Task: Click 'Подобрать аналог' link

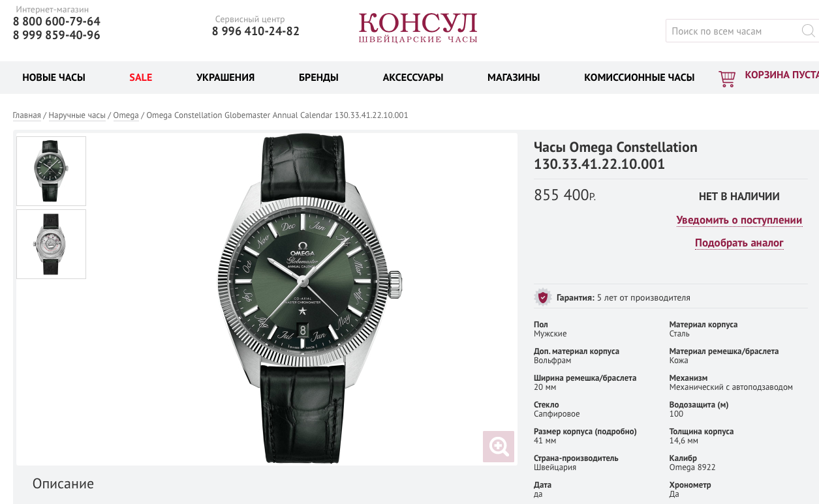Action: [739, 243]
